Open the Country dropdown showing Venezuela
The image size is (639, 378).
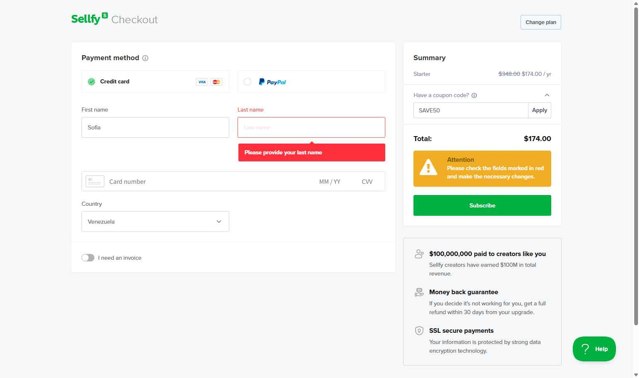(x=155, y=221)
